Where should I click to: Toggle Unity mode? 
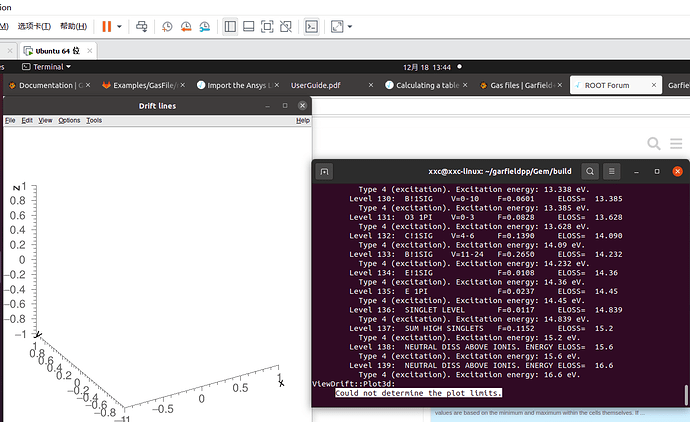point(284,26)
